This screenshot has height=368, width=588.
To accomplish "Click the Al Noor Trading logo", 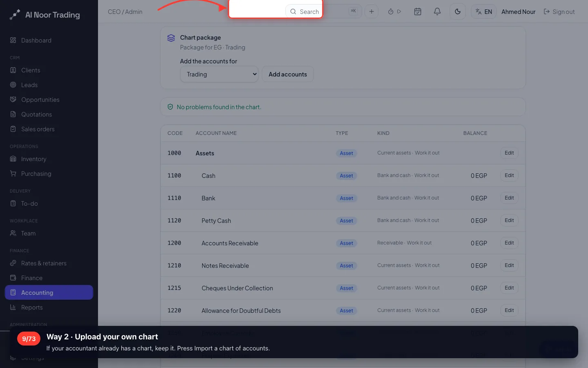I will click(45, 15).
